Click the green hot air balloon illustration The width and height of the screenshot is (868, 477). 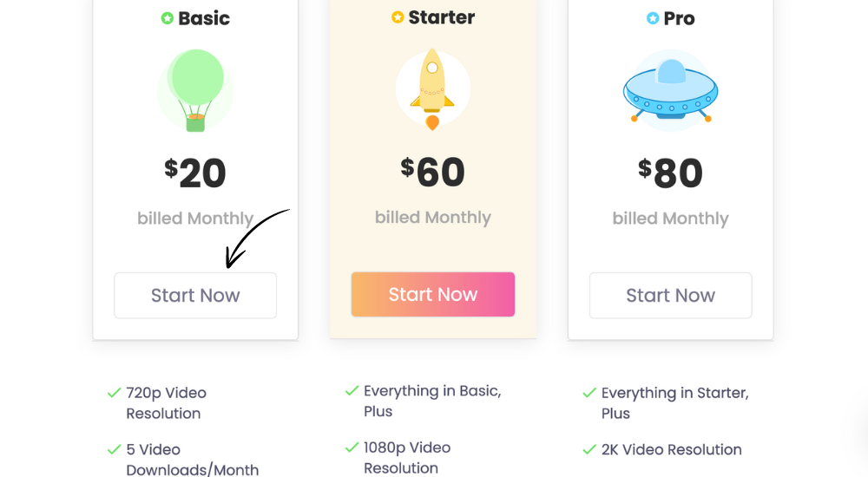195,90
